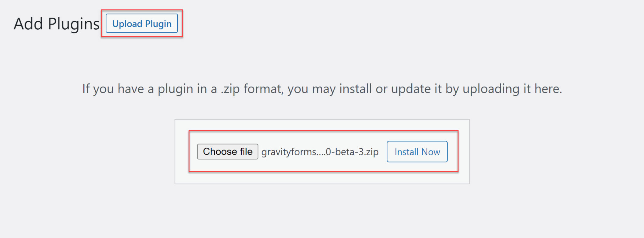Trigger plugin installation for the beta-3 zip
Viewport: 644px width, 238px height.
click(417, 151)
